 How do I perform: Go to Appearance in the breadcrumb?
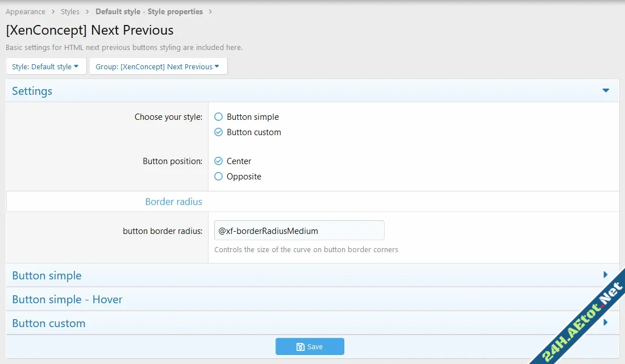pos(26,11)
